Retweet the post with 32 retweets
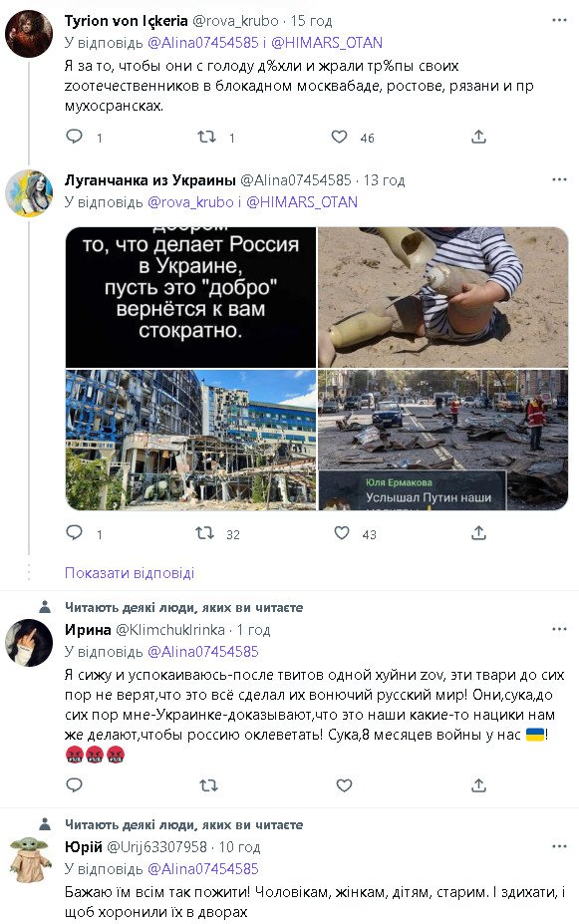Image resolution: width=579 pixels, height=924 pixels. (205, 534)
